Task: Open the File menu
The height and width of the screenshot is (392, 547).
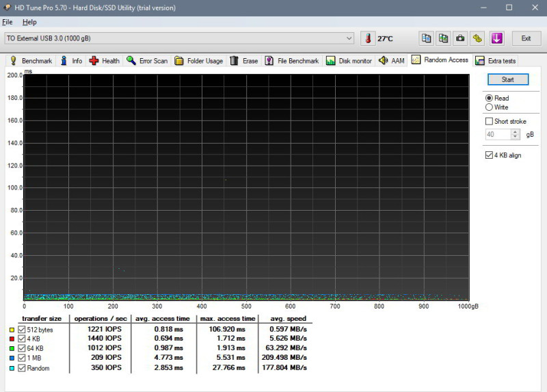Action: pyautogui.click(x=8, y=22)
